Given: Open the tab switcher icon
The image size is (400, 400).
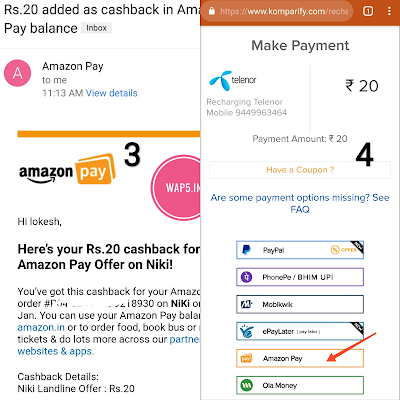Looking at the screenshot, I should 368,11.
